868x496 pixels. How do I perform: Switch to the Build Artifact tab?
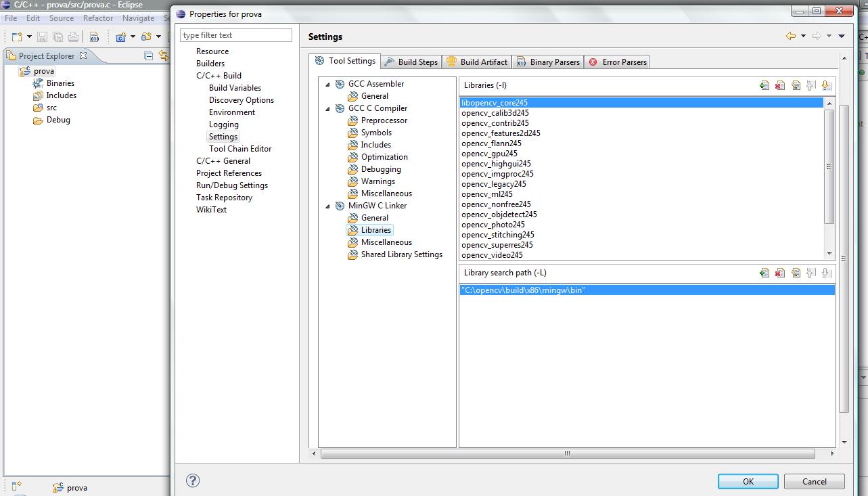click(477, 62)
